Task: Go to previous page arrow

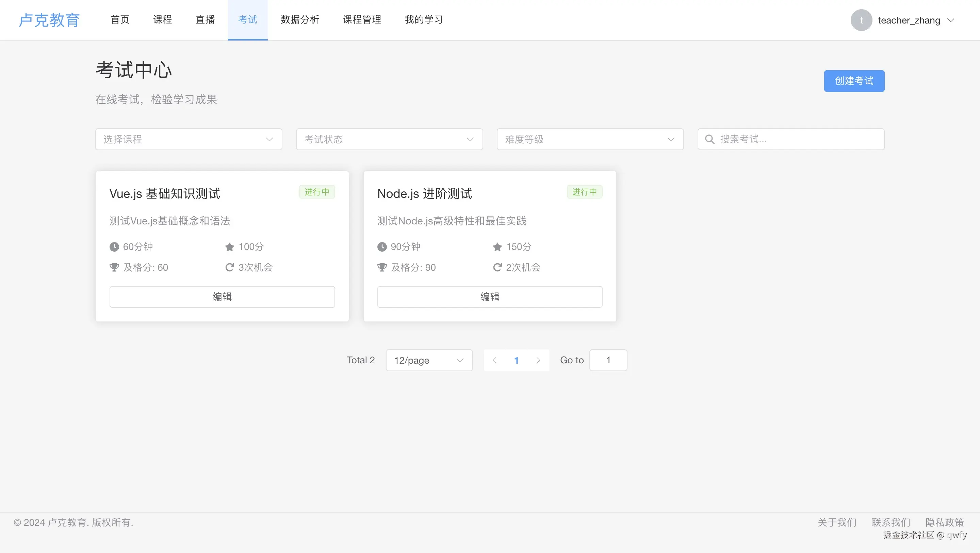Action: tap(494, 360)
